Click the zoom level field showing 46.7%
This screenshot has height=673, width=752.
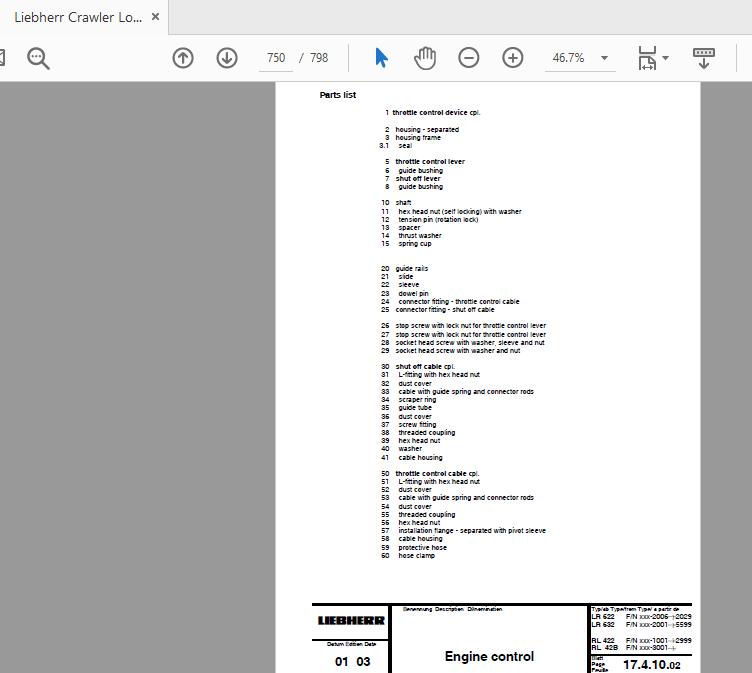point(569,58)
